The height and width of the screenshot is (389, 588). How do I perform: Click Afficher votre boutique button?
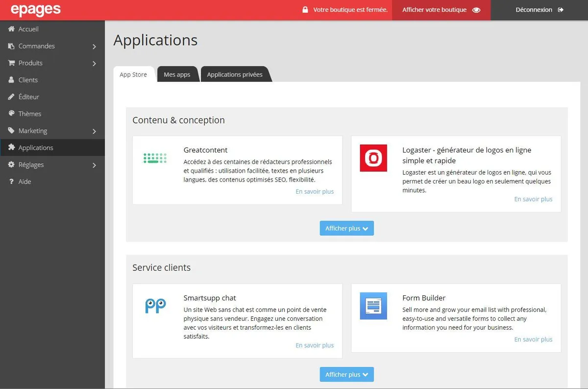441,10
